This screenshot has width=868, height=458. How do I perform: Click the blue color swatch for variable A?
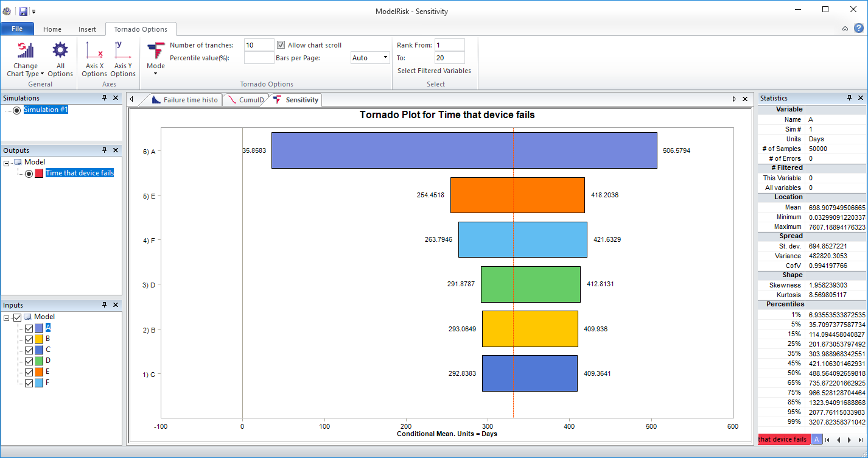(x=38, y=327)
